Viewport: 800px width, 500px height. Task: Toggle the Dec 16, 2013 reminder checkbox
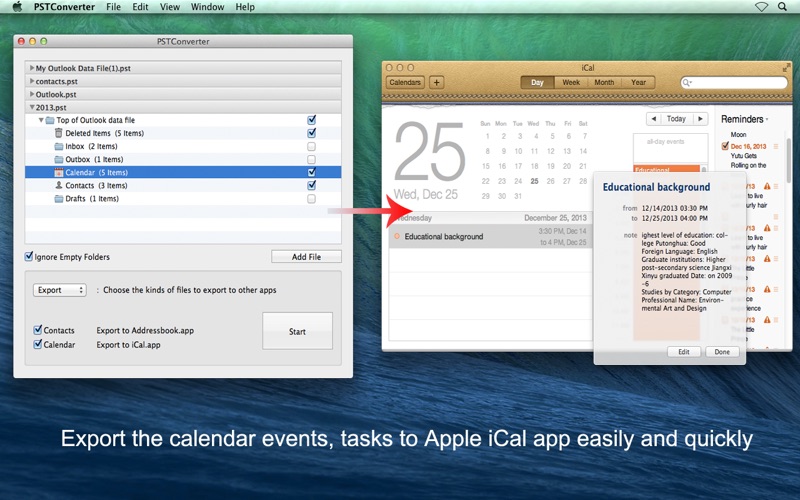pyautogui.click(x=725, y=146)
